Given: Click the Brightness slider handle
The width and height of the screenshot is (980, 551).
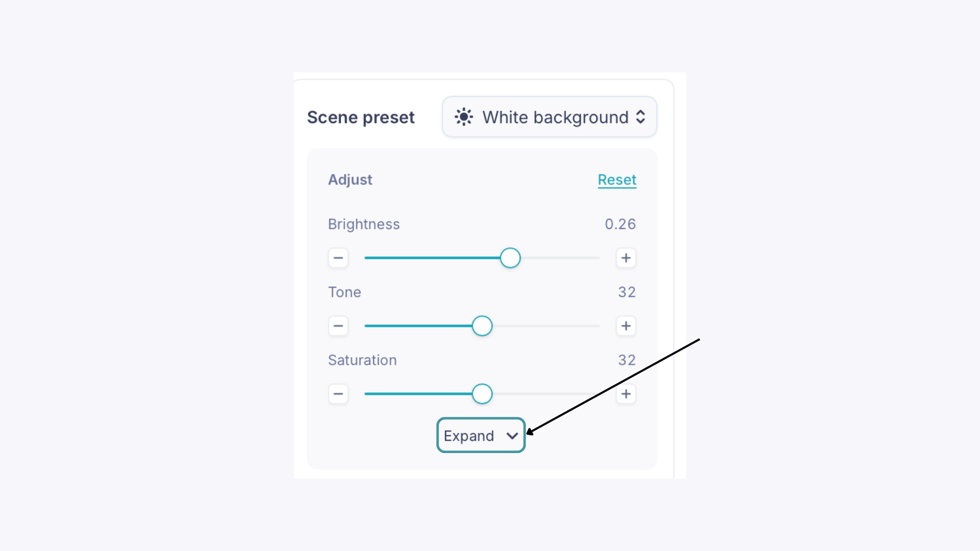Looking at the screenshot, I should (510, 258).
